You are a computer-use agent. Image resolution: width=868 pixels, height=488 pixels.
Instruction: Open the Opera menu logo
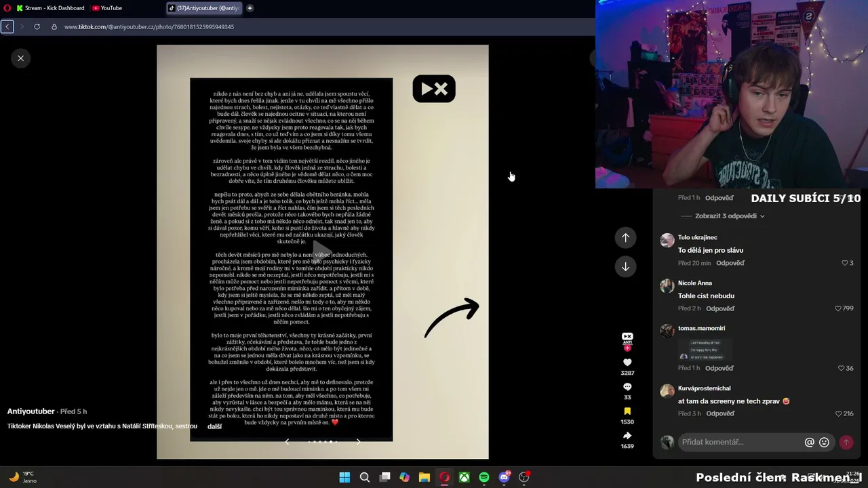8,8
